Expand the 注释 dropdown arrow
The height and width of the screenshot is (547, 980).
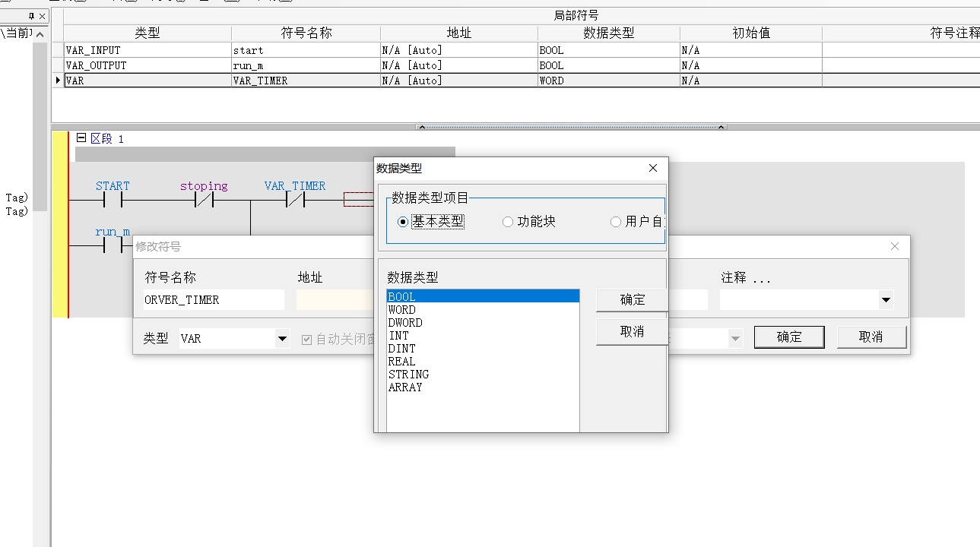pos(886,300)
